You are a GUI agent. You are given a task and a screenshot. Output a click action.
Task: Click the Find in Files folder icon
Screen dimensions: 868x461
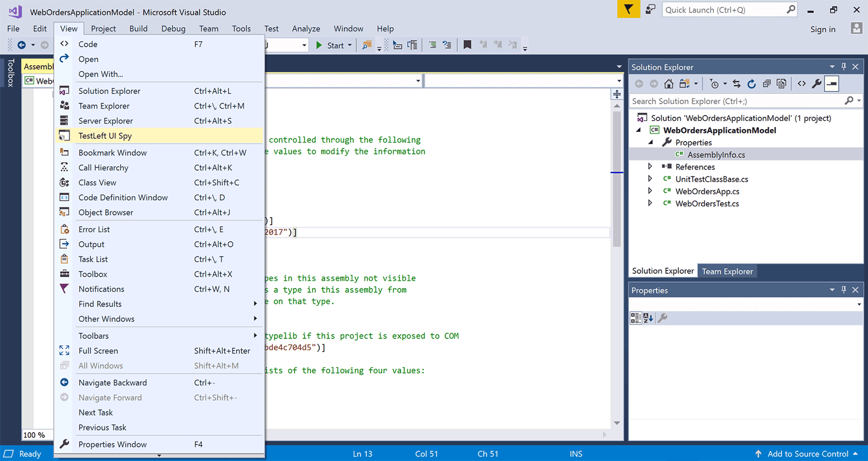click(x=367, y=45)
